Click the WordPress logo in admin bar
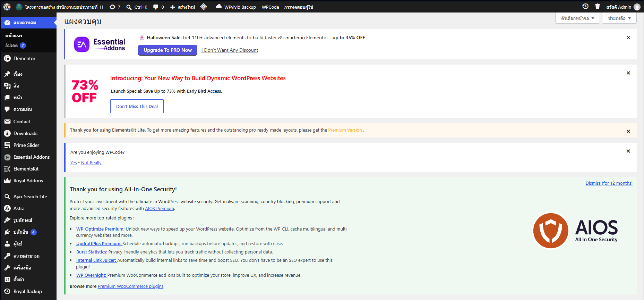The width and height of the screenshot is (644, 300). (x=7, y=7)
